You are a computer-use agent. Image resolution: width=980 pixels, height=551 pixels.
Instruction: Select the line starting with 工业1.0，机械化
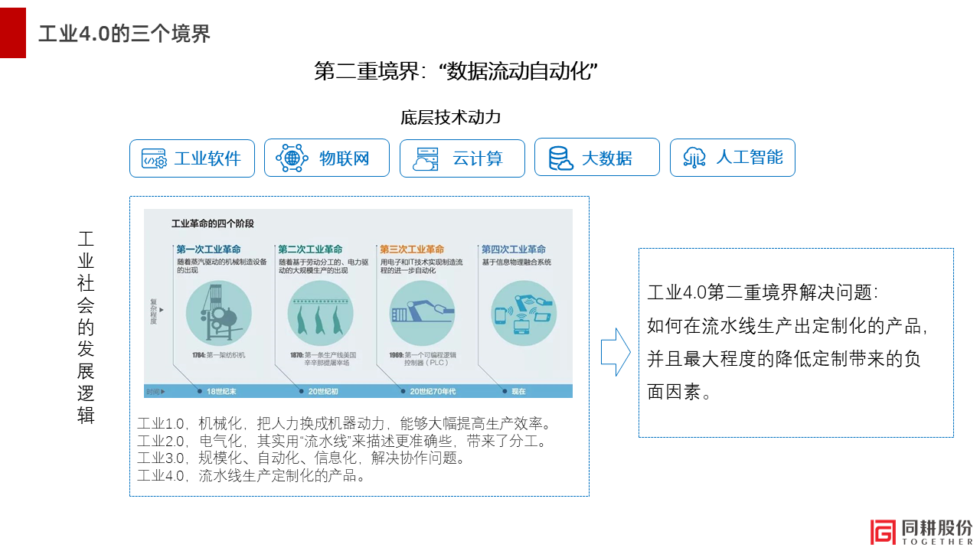345,424
